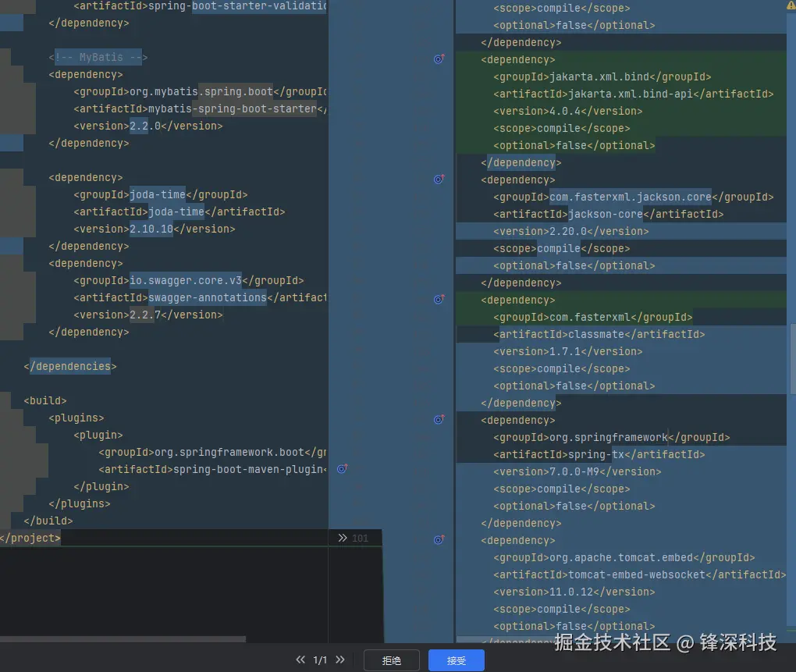The height and width of the screenshot is (672, 796).
Task: Click the org.mybatis.spring.boot groupId line
Action: [x=200, y=91]
